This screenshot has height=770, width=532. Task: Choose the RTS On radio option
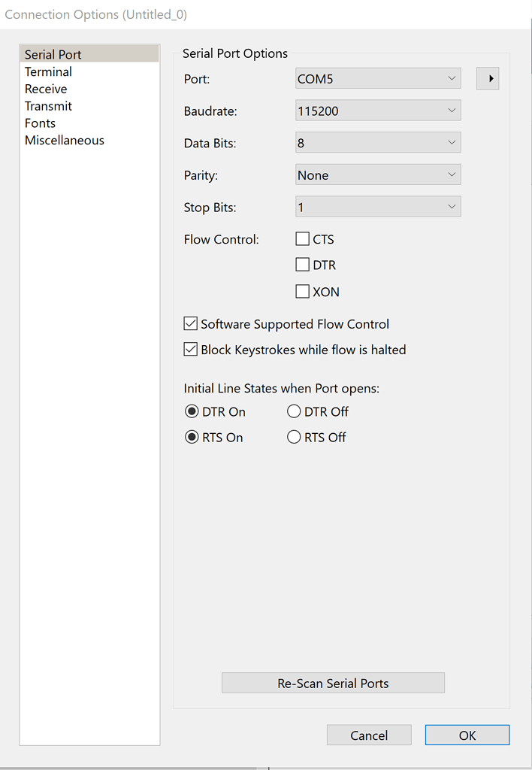[x=192, y=437]
